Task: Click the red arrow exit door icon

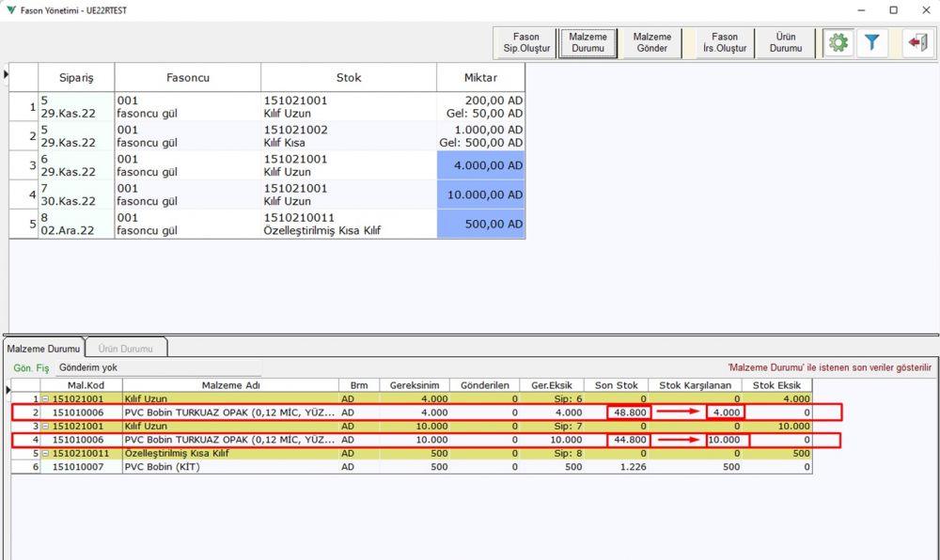Action: click(916, 43)
